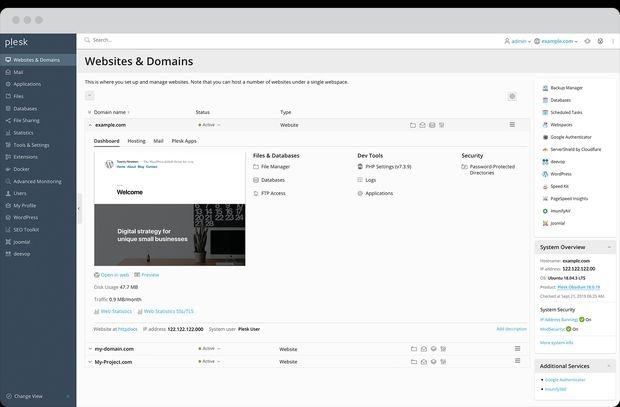Open WordPress in the left sidebar
The width and height of the screenshot is (620, 407).
coord(25,217)
